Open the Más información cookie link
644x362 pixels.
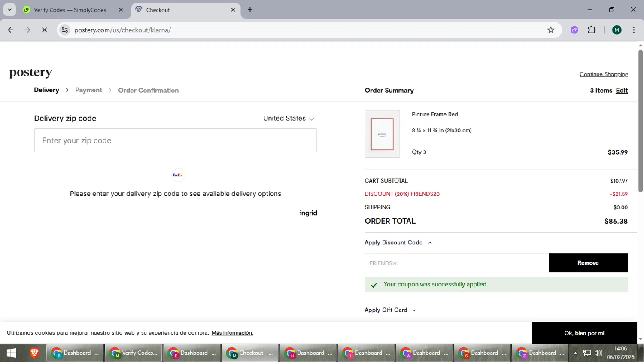232,333
